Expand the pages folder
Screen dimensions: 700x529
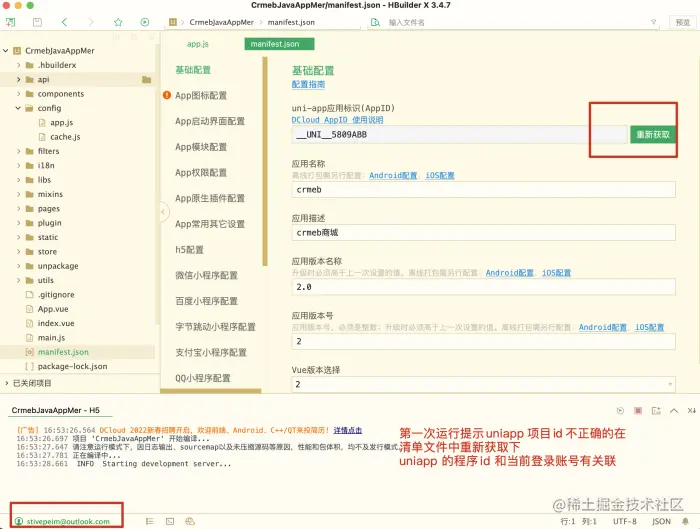(18, 208)
